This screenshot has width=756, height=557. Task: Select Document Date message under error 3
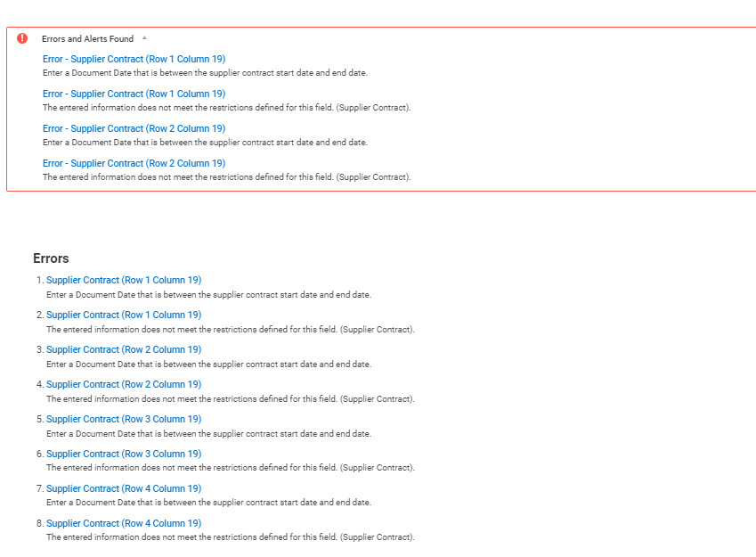pyautogui.click(x=208, y=364)
